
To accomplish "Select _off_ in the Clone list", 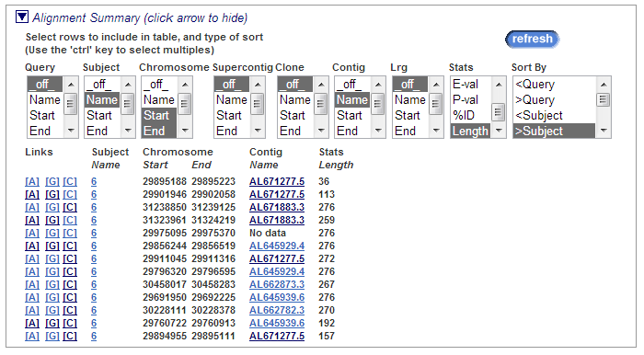I will click(295, 84).
